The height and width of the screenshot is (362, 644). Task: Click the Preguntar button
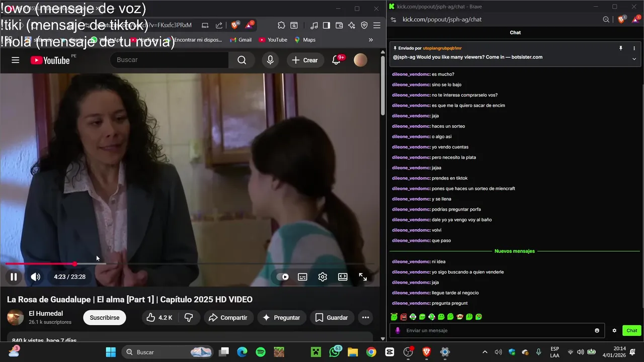click(281, 318)
